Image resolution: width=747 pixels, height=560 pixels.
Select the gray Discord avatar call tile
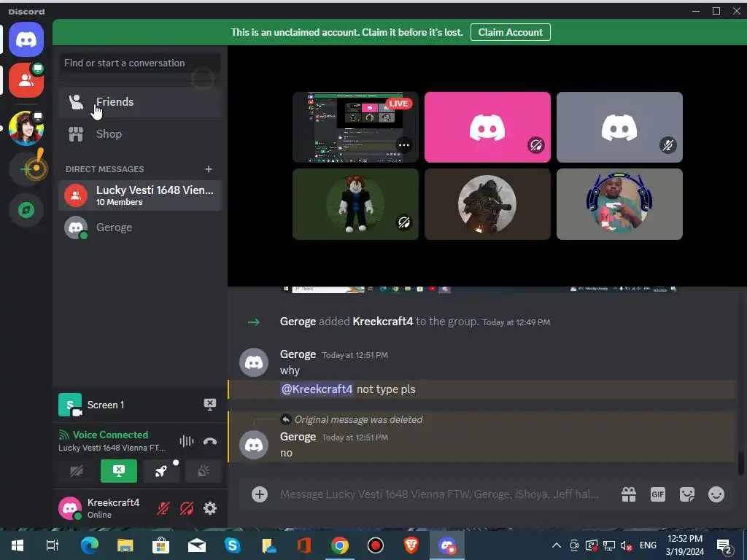(x=619, y=127)
